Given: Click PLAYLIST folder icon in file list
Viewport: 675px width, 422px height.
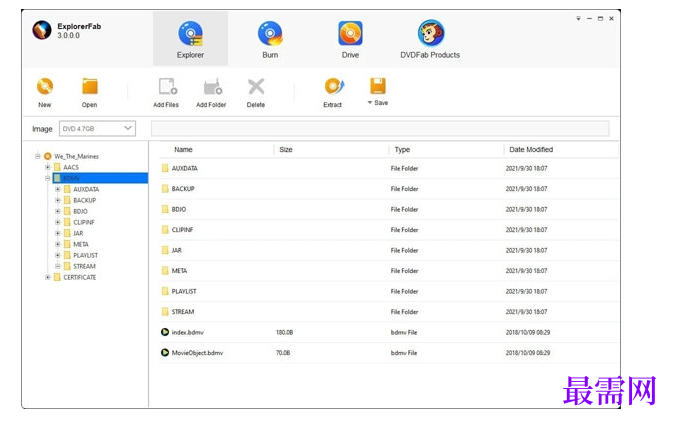Looking at the screenshot, I should [165, 291].
